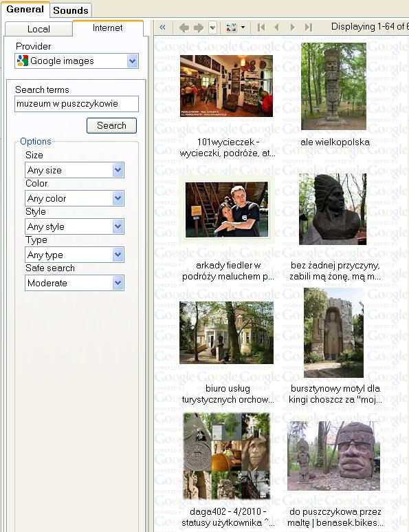The image size is (409, 532).
Task: Expand the Type dropdown set to Any type
Action: tap(74, 255)
